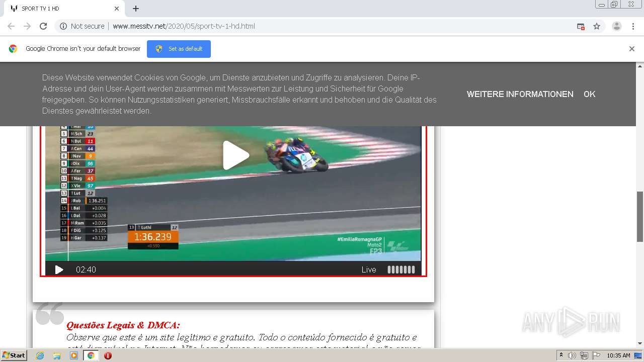
Task: Click the Google Chrome info bar logo
Action: tap(13, 49)
